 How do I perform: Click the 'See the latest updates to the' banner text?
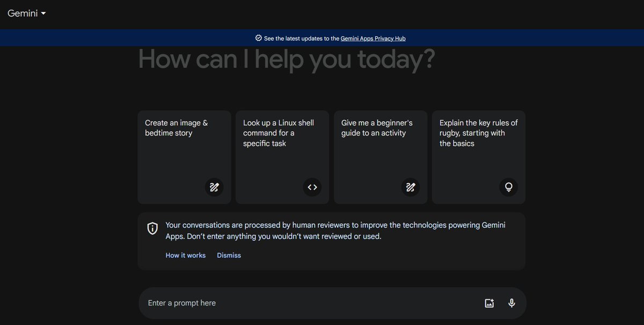[302, 39]
